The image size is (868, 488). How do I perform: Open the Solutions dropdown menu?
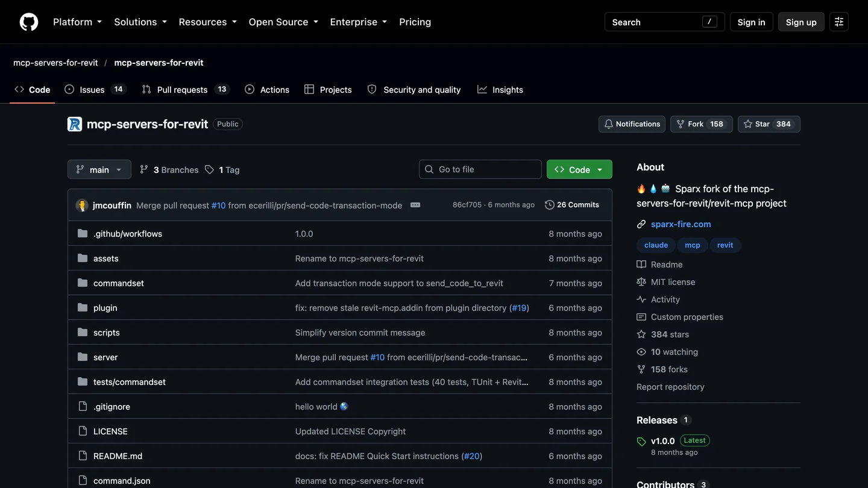point(140,22)
